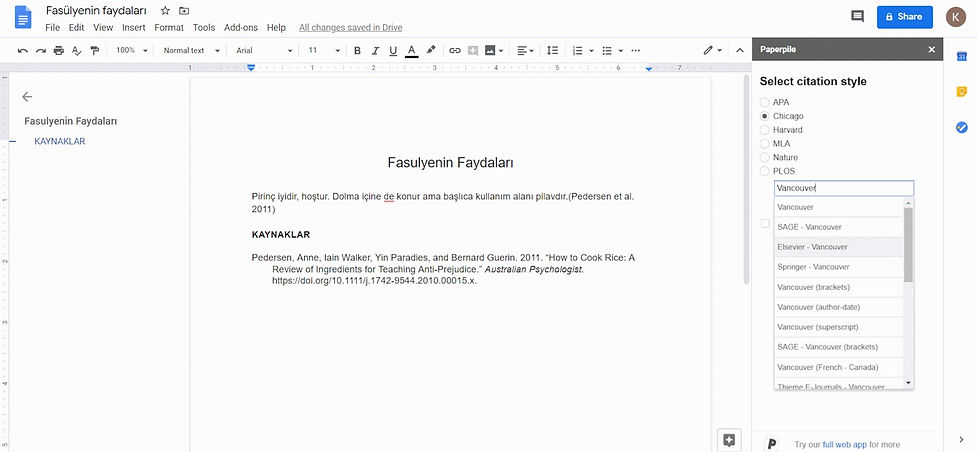Star the Fasülyenin faydaları document
Viewport: 977px width, 452px height.
click(x=165, y=11)
